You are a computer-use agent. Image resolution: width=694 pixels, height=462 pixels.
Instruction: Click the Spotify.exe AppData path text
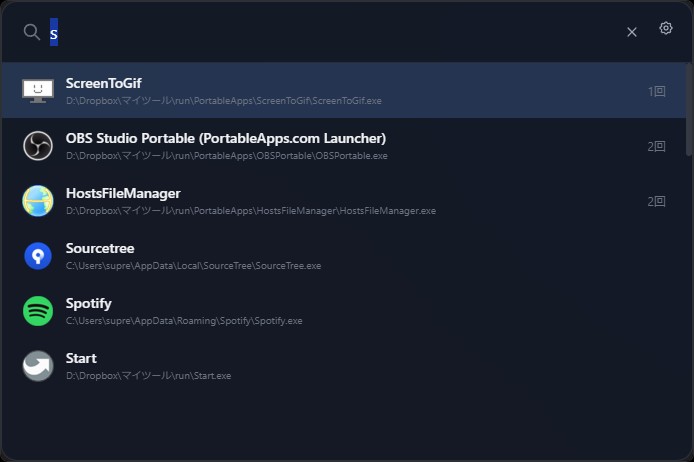(x=184, y=321)
